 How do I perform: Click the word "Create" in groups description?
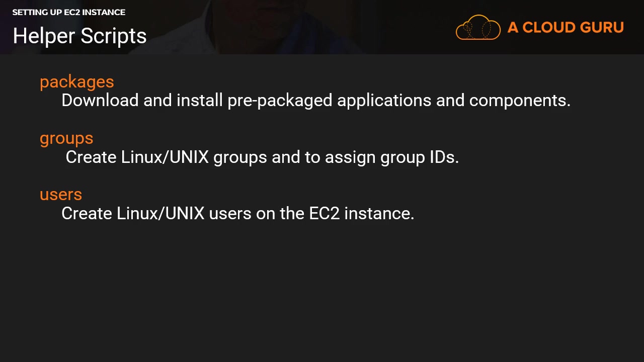[x=91, y=157]
